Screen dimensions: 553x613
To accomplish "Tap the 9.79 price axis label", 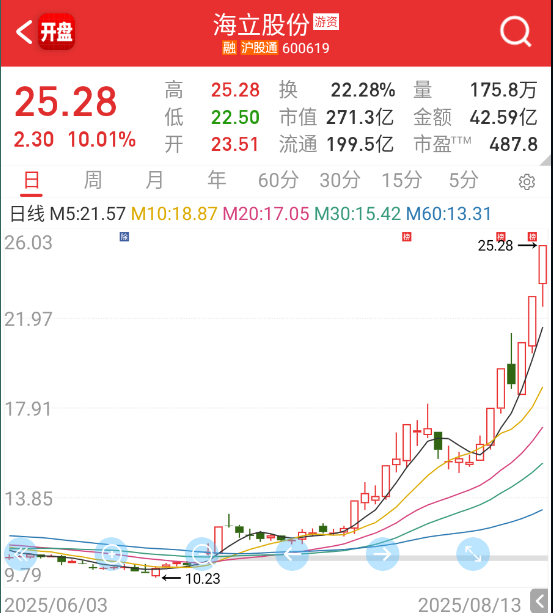I will [x=23, y=575].
